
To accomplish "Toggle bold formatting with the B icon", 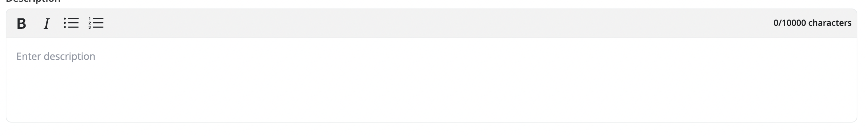I will click(21, 23).
